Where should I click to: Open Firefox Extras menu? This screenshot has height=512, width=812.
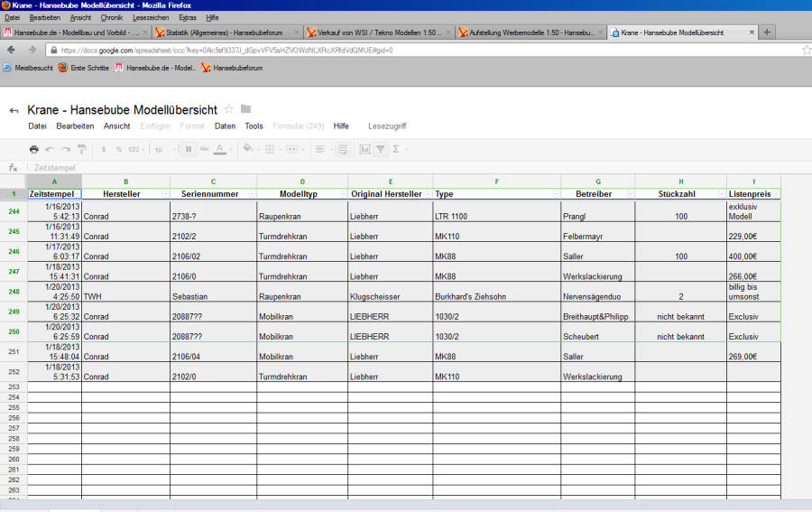click(x=188, y=18)
